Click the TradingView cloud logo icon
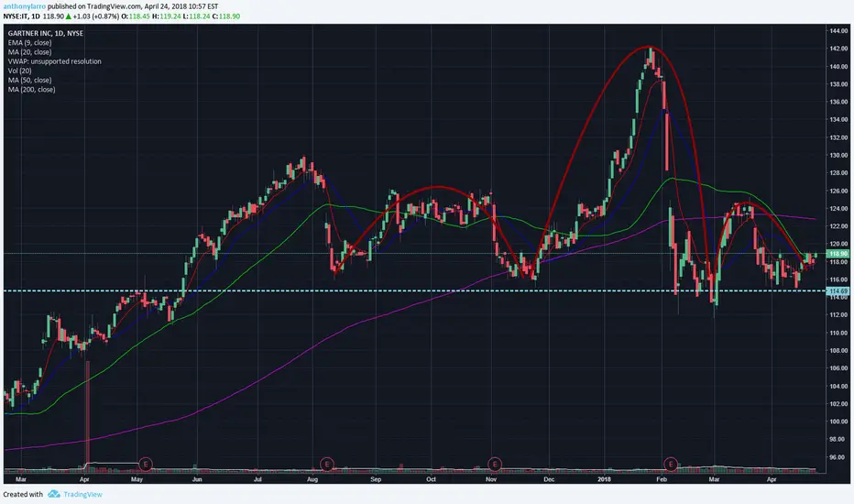This screenshot has height=504, width=854. coord(54,494)
